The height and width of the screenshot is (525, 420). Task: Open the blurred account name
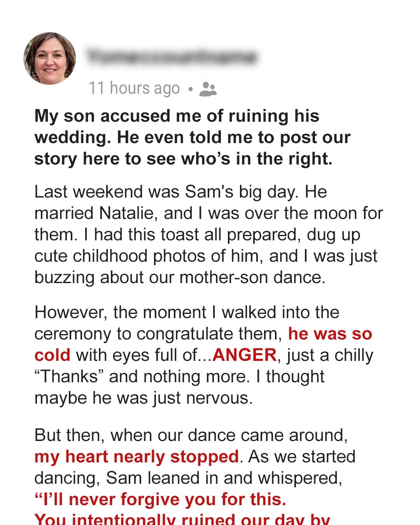[171, 57]
